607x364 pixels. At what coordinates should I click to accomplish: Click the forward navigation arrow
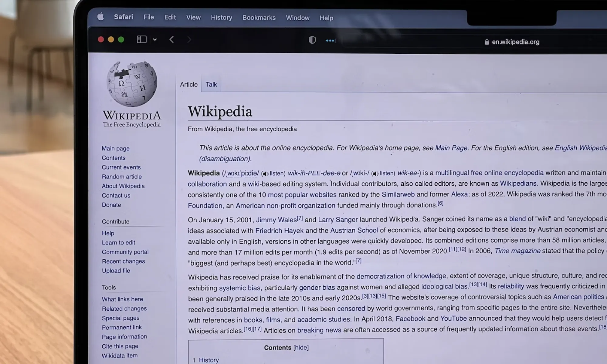[x=189, y=40]
